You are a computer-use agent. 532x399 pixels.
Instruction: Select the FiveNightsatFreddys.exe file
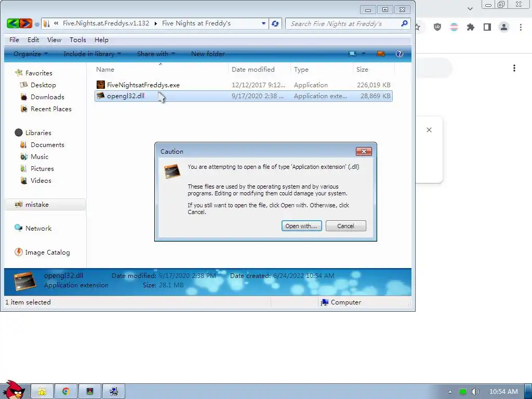[x=243, y=85]
